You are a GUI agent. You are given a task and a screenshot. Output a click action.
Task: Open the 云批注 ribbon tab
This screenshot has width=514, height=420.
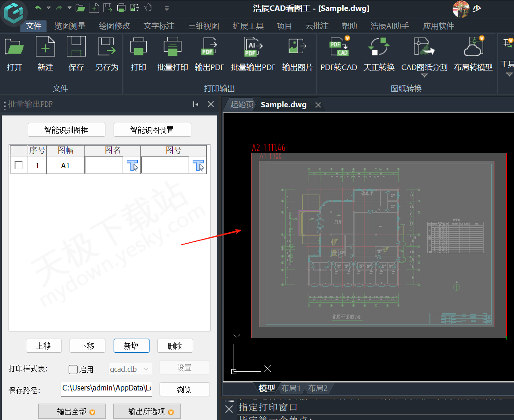317,26
